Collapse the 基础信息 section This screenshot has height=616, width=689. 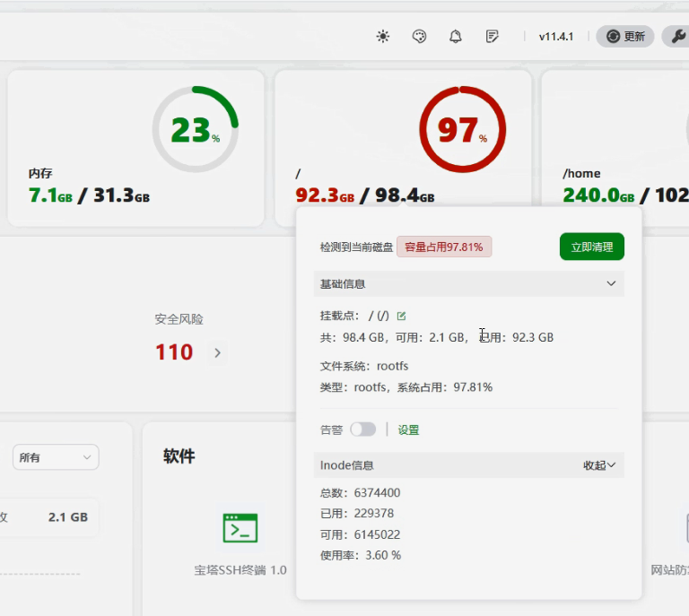coord(611,284)
